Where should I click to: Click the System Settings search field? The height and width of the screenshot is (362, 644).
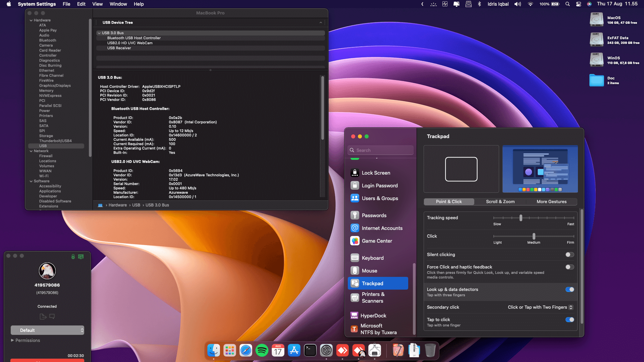pyautogui.click(x=381, y=150)
